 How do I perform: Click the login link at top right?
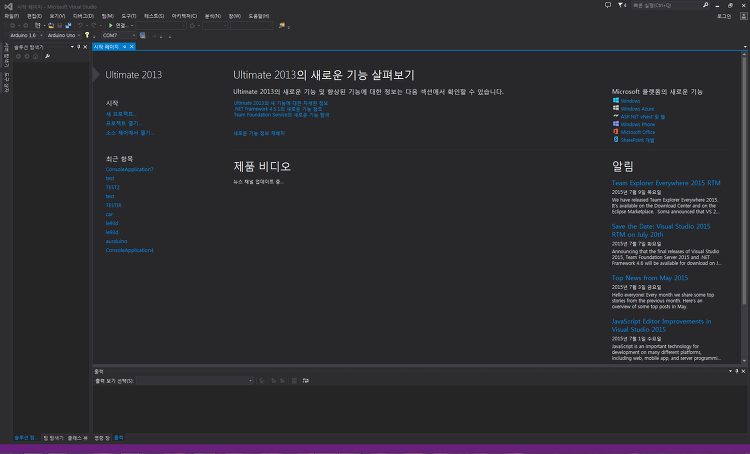click(724, 16)
